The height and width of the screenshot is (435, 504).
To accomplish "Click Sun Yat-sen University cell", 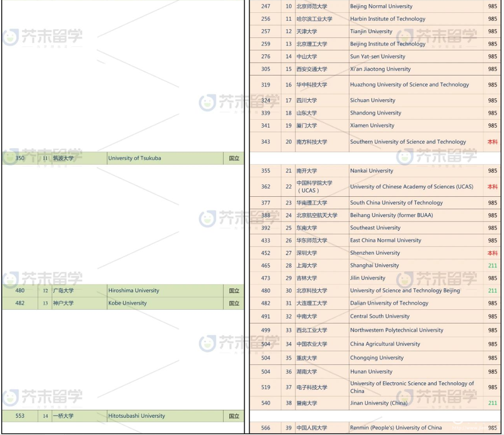I will [x=416, y=56].
